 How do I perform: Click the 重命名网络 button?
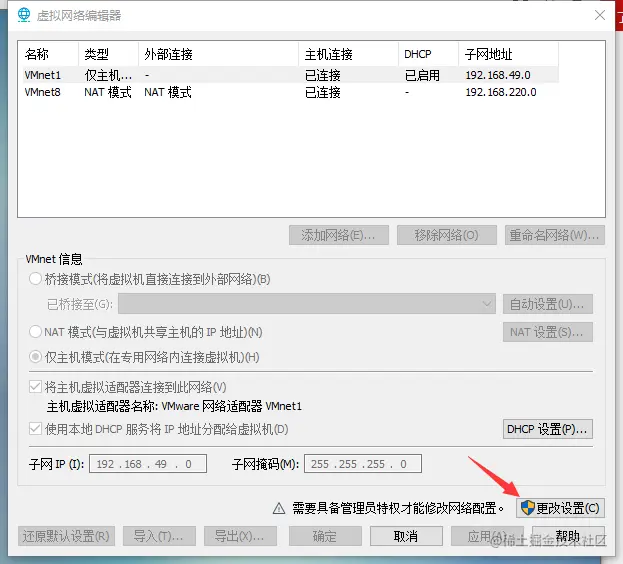click(x=555, y=235)
